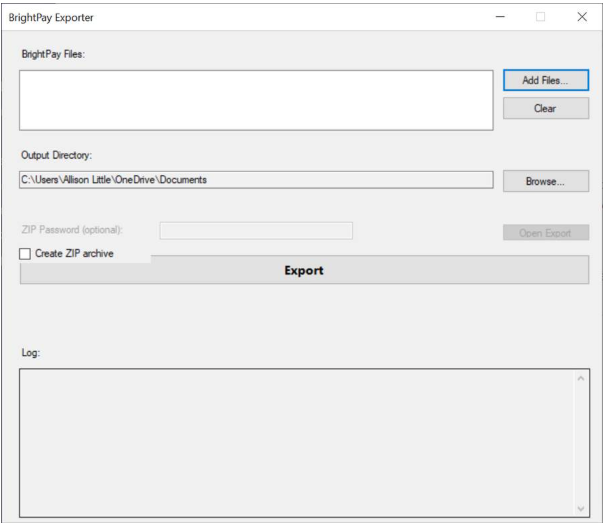
Task: Close the BrightPay Exporter window
Action: [582, 17]
